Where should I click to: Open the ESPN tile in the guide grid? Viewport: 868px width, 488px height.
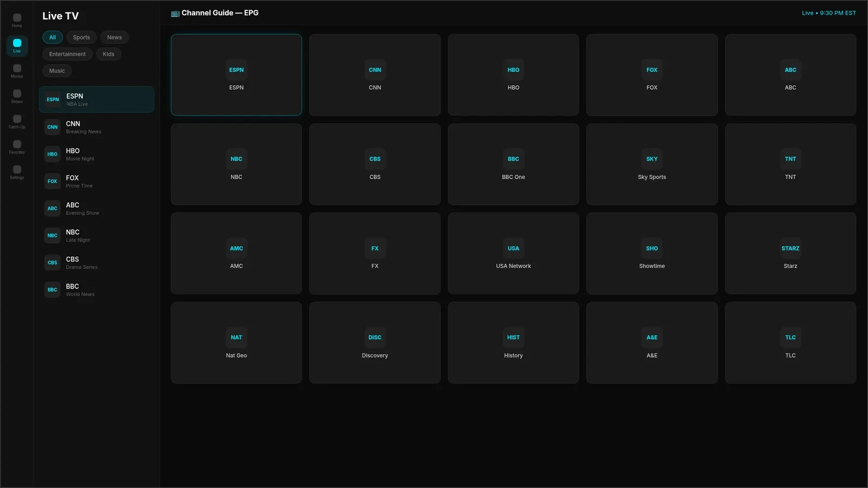click(x=237, y=75)
